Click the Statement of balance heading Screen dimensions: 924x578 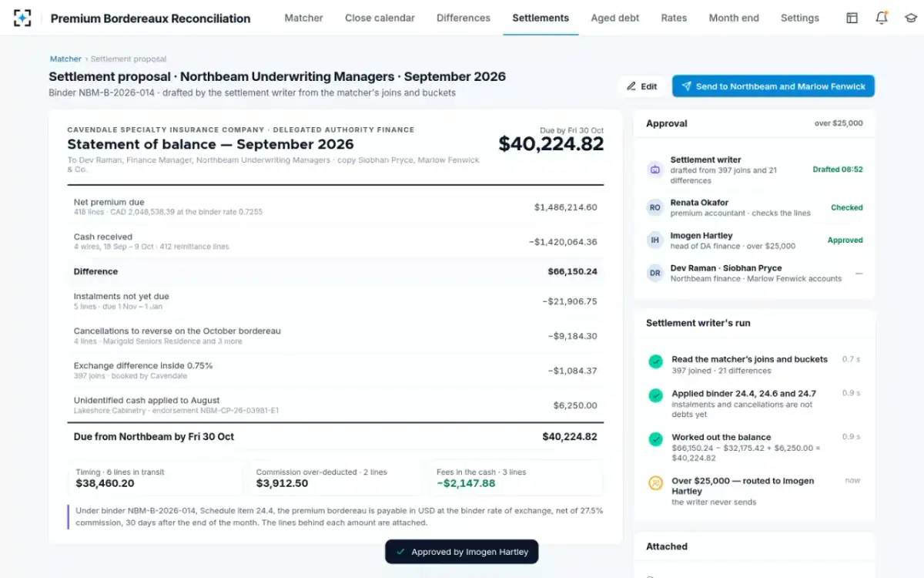tap(210, 144)
